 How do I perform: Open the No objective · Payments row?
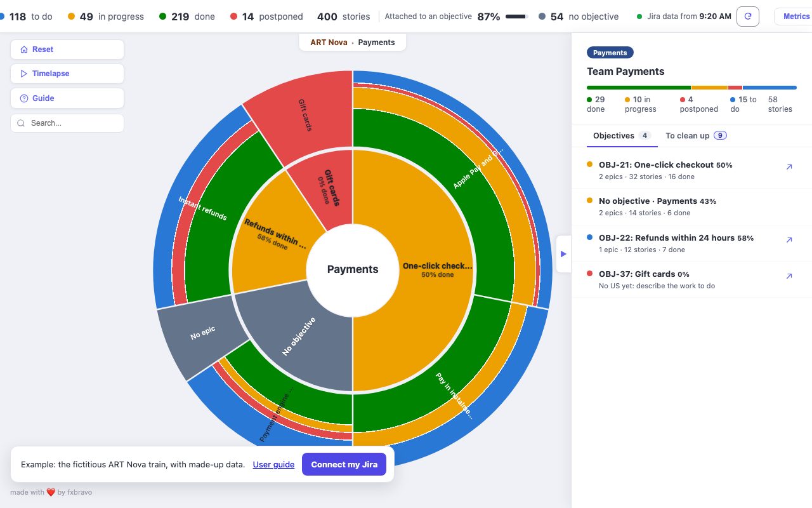point(691,206)
